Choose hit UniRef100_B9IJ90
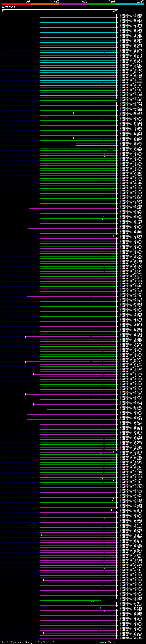 pos(131,145)
